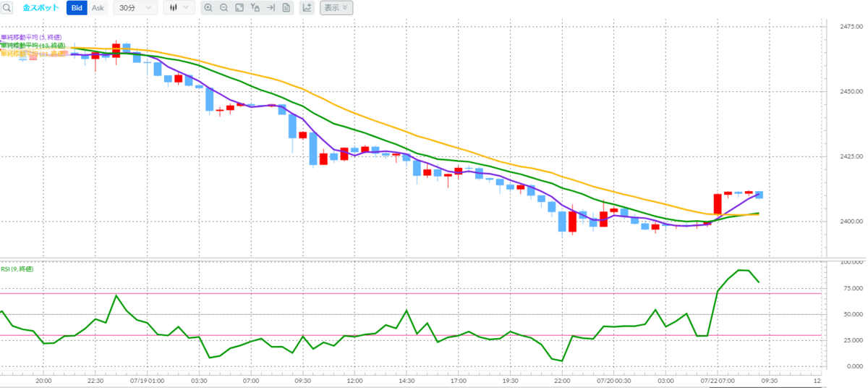Zoom in on the chart
Image resolution: width=868 pixels, height=388 pixels.
pyautogui.click(x=208, y=8)
